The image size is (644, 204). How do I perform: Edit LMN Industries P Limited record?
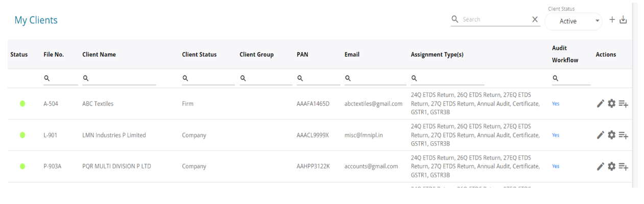pos(601,135)
